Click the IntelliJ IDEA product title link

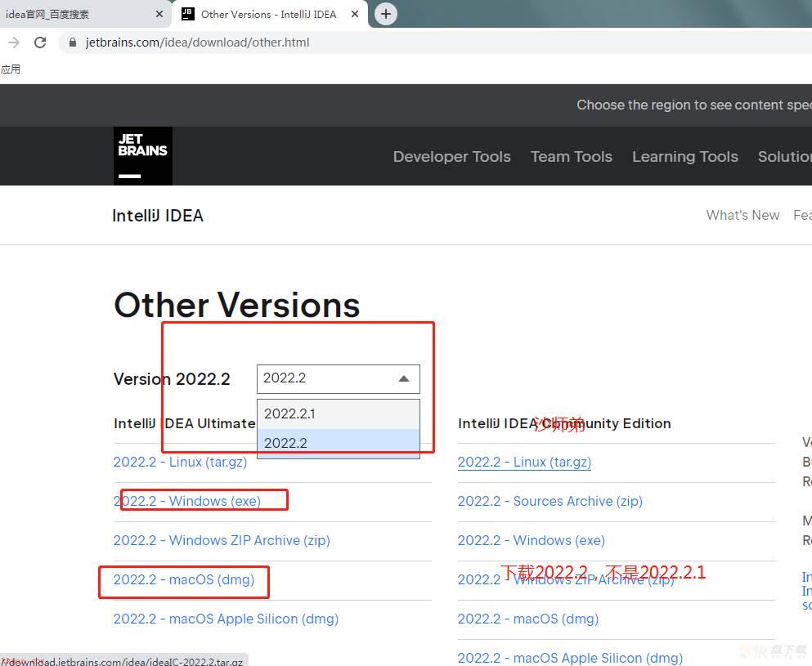tap(158, 215)
